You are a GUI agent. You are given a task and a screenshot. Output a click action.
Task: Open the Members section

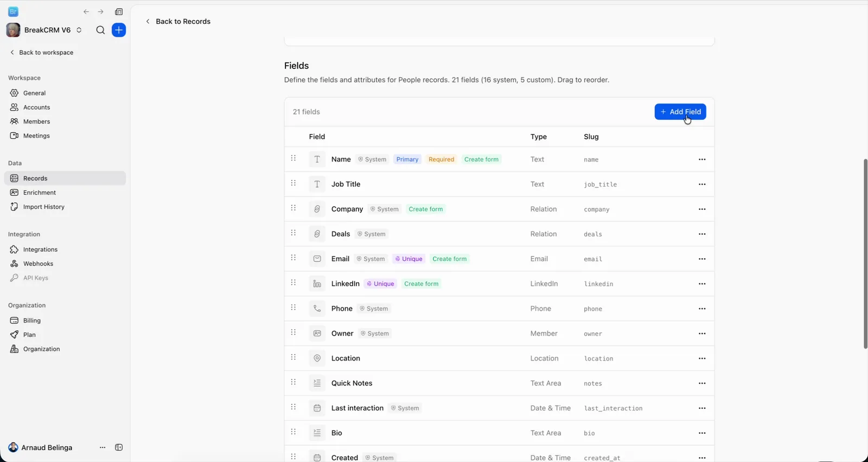tap(65, 121)
